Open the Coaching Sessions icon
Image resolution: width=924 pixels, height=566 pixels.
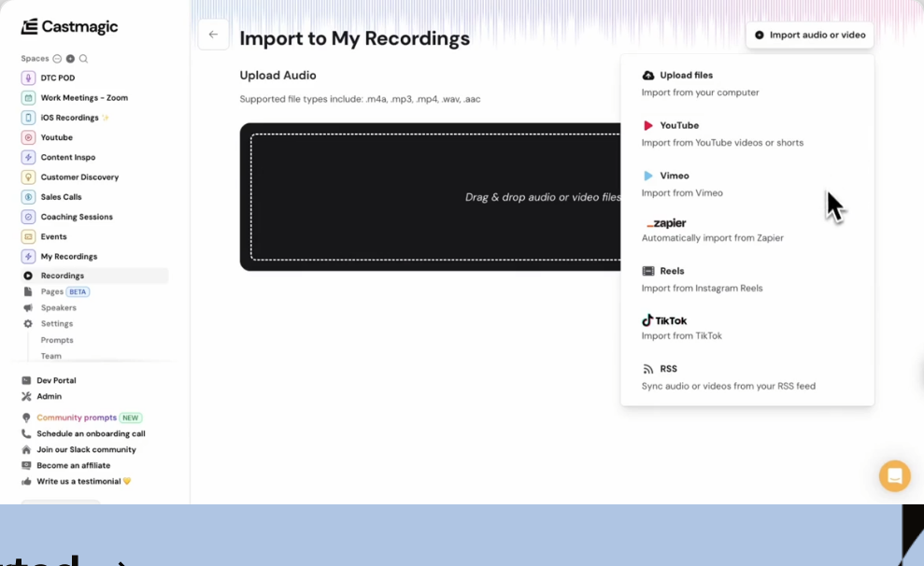click(28, 217)
